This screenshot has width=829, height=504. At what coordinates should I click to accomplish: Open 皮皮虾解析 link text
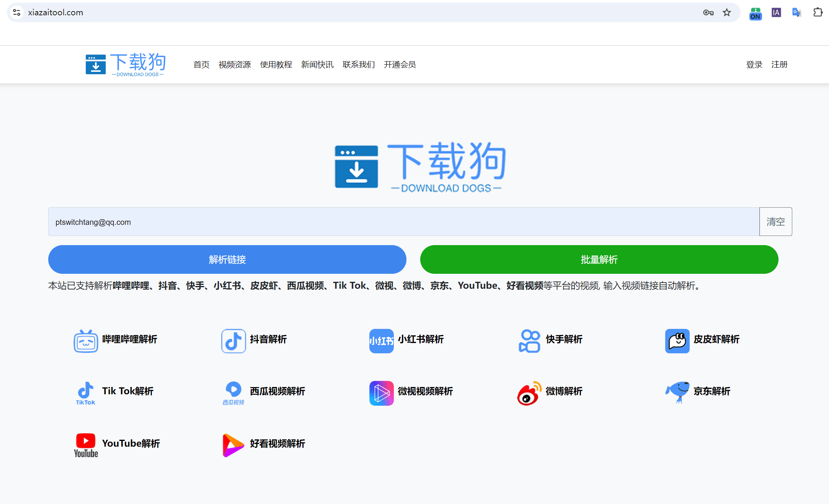(x=716, y=339)
